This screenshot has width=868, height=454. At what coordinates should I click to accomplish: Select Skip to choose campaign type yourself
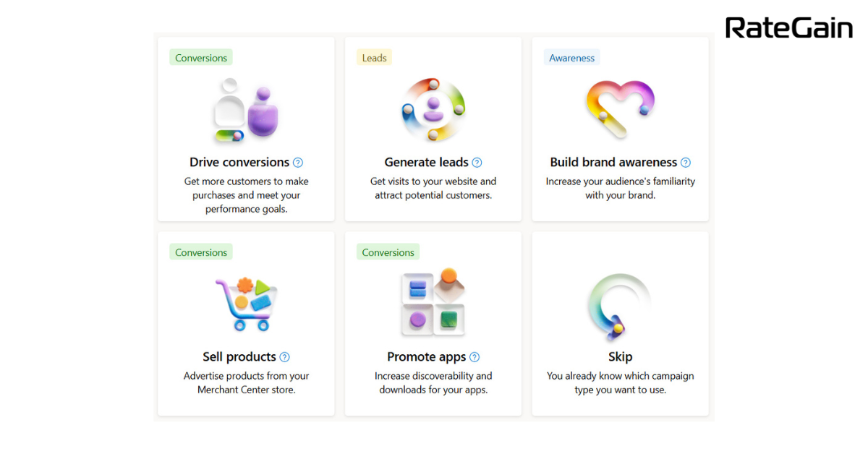tap(621, 357)
